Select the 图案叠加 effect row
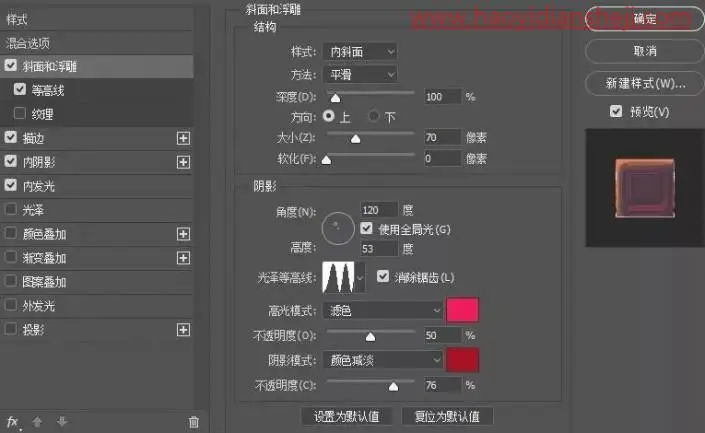Viewport: 705px width, 433px height. tap(97, 282)
